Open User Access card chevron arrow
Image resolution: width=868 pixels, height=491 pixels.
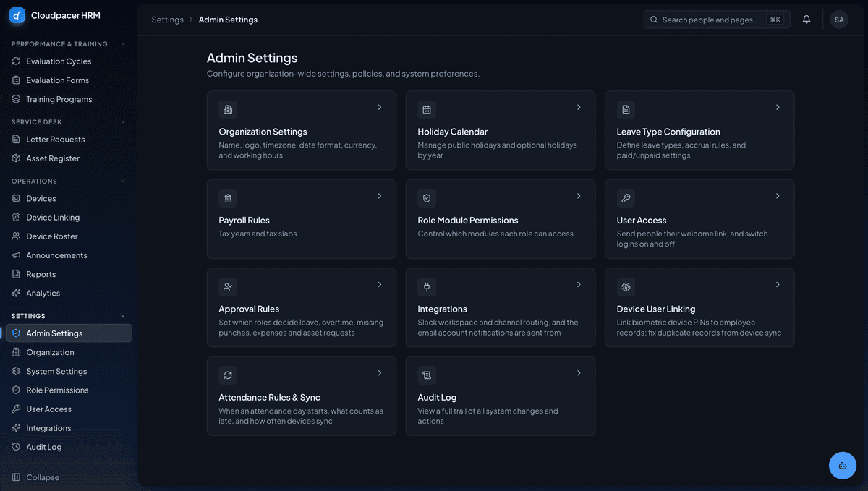click(778, 196)
